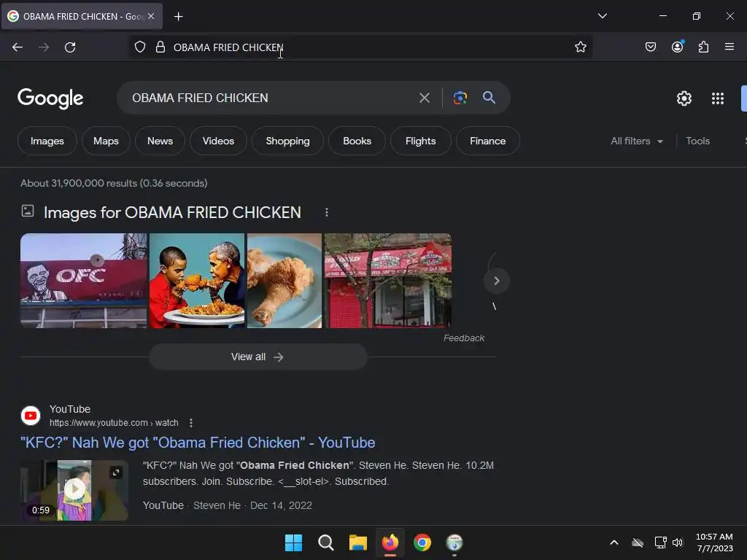Image resolution: width=747 pixels, height=560 pixels.
Task: Open the Tools options
Action: coord(698,141)
